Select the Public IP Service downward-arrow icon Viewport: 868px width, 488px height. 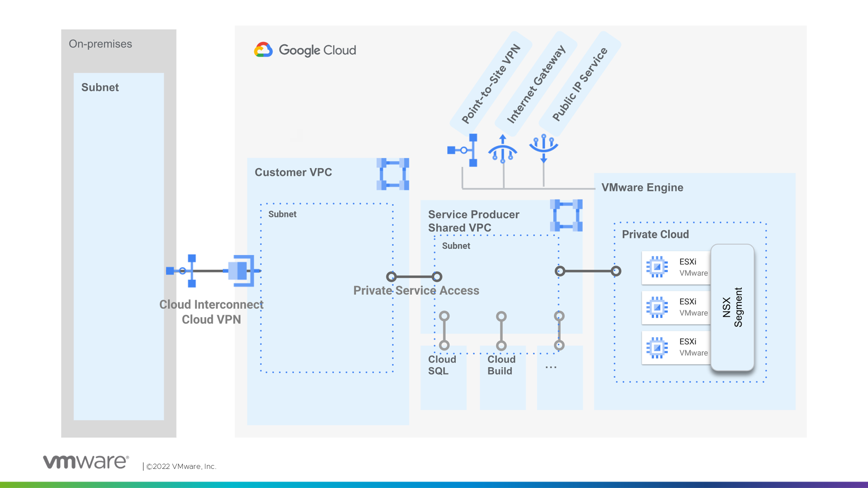(543, 148)
